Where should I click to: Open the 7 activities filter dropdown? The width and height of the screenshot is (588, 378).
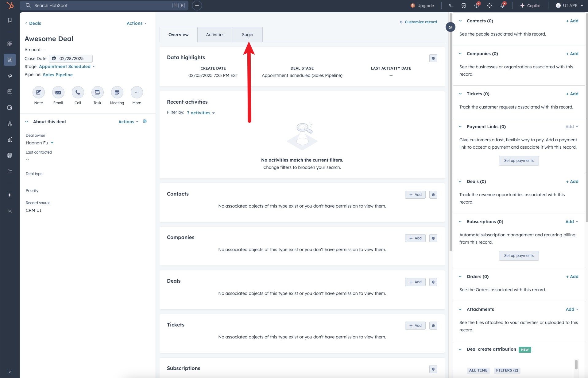pyautogui.click(x=201, y=113)
